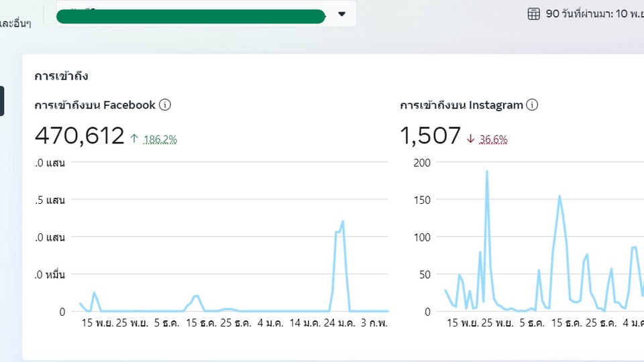Click the calendar icon in the date selector
Viewport: 644px width, 362px height.
pos(534,13)
